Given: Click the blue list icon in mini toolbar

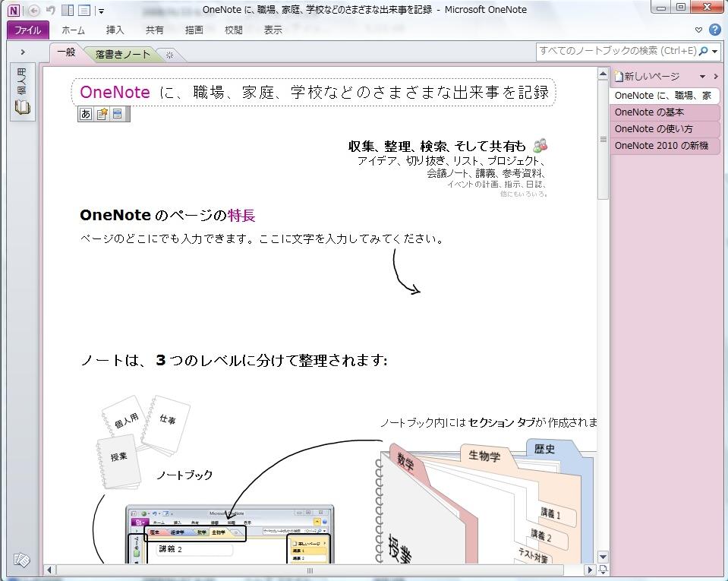Looking at the screenshot, I should (x=118, y=114).
